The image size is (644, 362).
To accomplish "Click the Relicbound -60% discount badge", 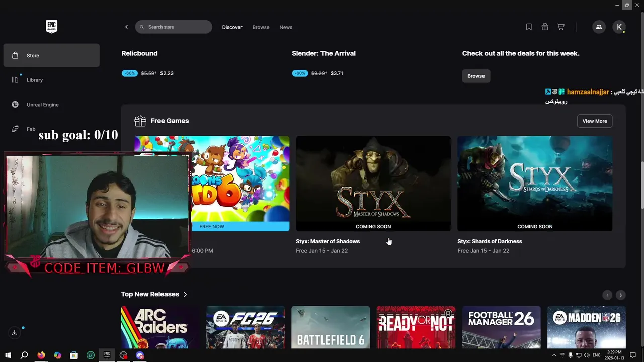I will point(130,73).
